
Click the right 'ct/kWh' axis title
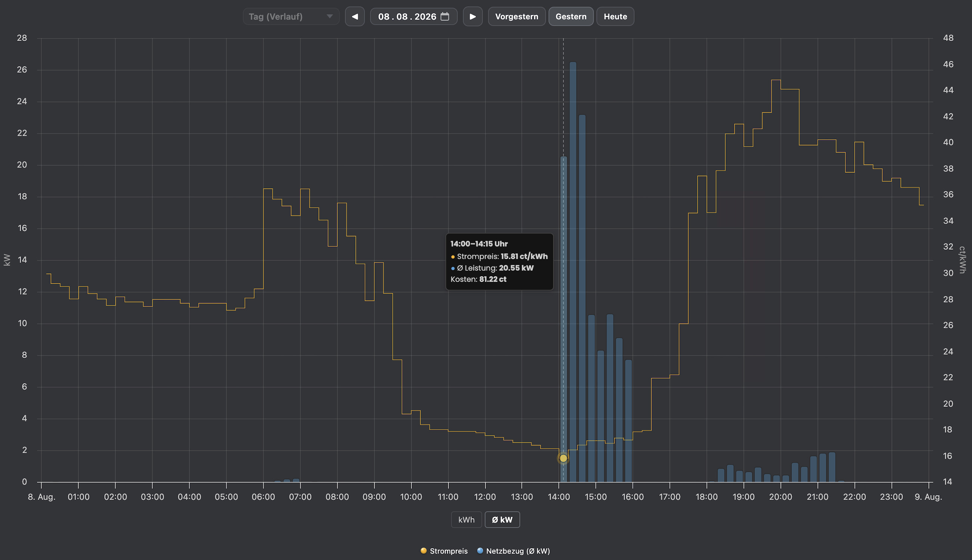[x=962, y=260]
